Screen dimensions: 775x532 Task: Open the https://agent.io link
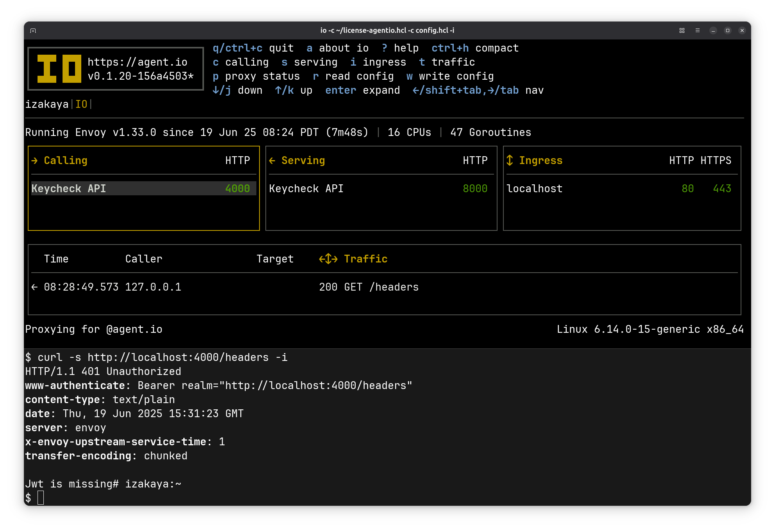pyautogui.click(x=138, y=62)
